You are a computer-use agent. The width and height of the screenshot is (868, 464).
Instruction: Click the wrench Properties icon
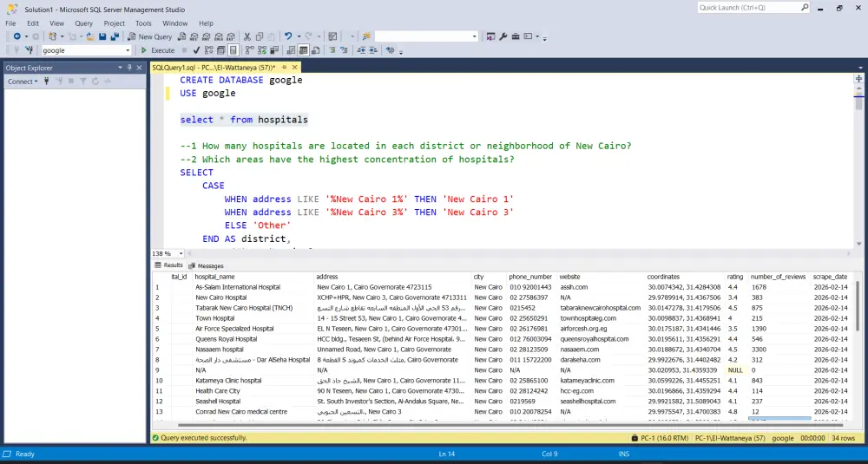point(503,36)
